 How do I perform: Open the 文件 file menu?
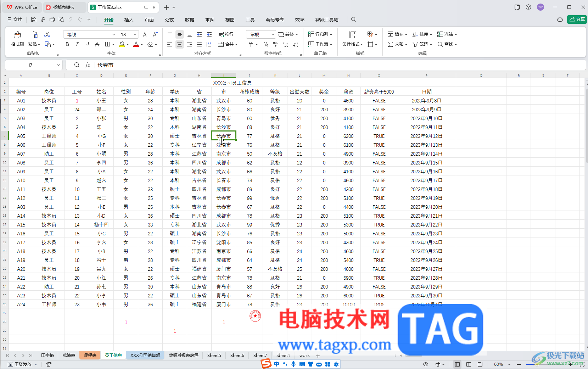[15, 19]
